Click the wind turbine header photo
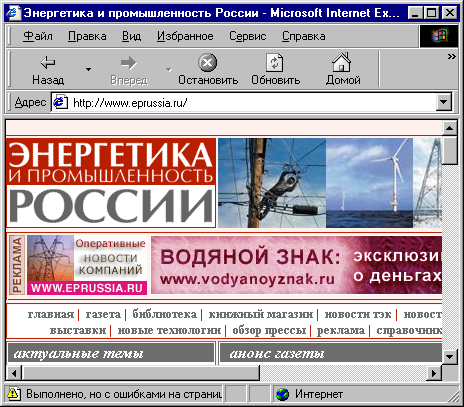 [369, 183]
